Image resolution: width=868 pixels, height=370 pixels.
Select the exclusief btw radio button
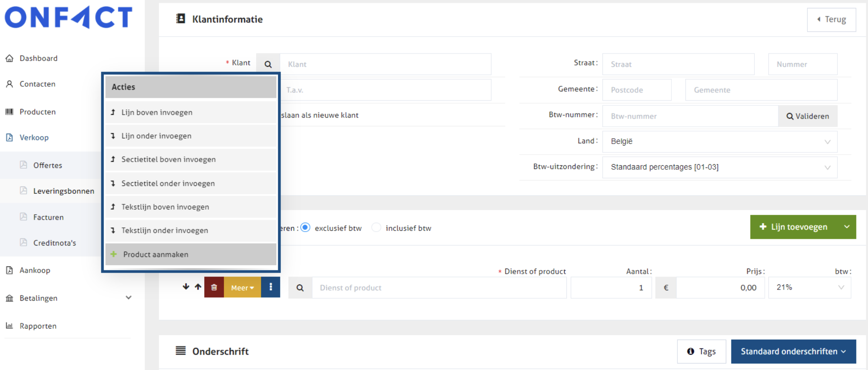click(x=305, y=228)
